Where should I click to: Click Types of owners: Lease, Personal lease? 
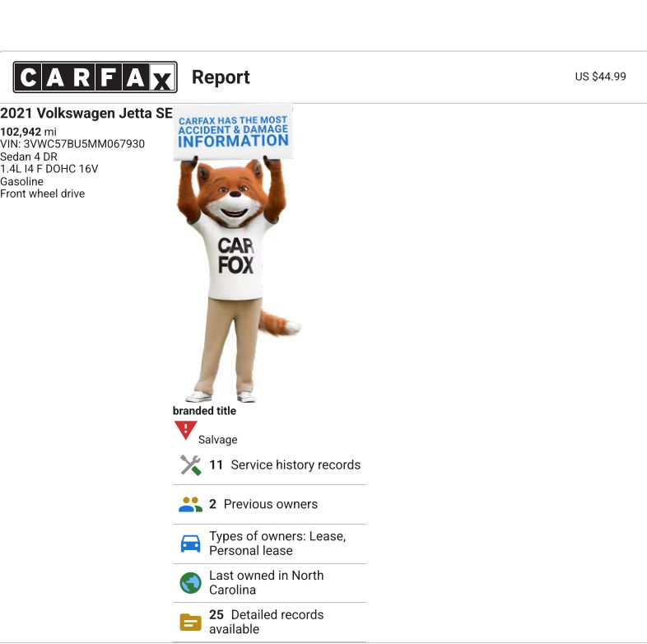(269, 544)
